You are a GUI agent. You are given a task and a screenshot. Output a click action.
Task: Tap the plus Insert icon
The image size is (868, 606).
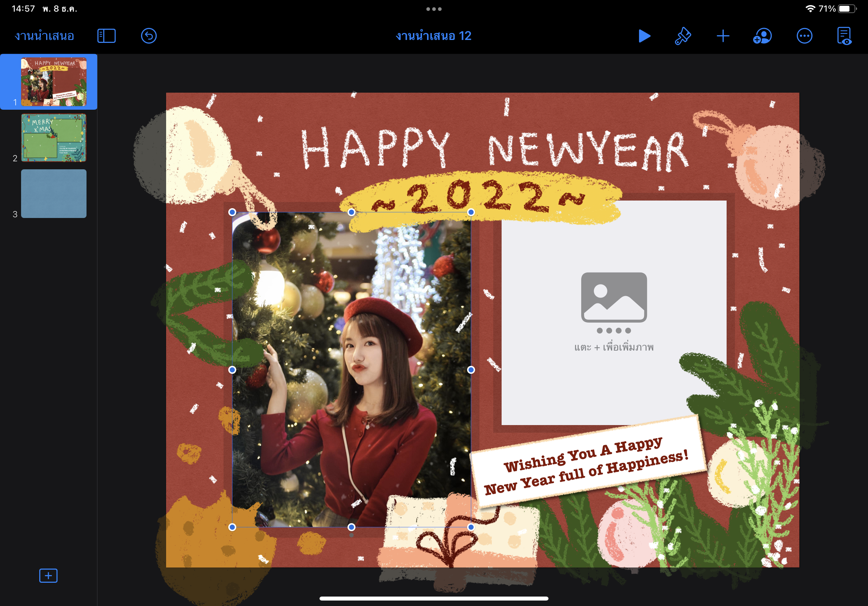(723, 36)
